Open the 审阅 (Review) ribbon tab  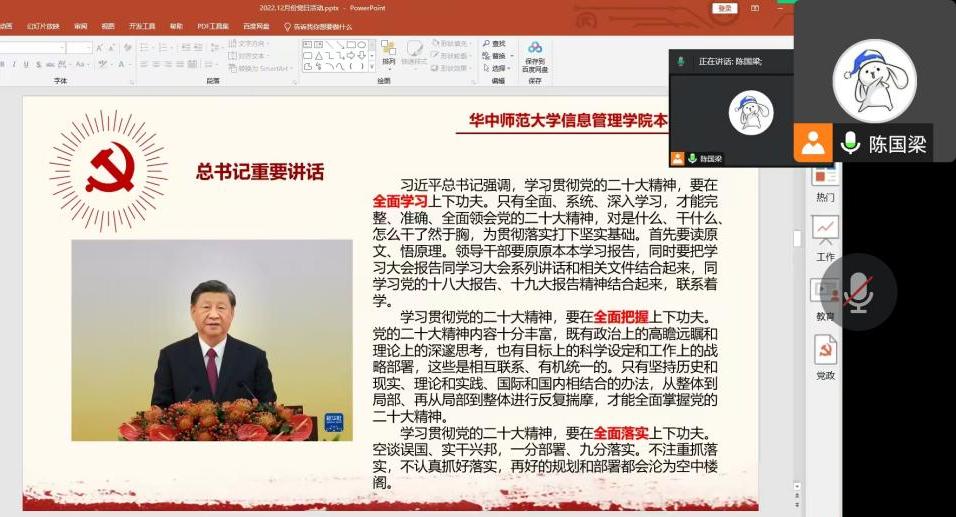(x=80, y=27)
